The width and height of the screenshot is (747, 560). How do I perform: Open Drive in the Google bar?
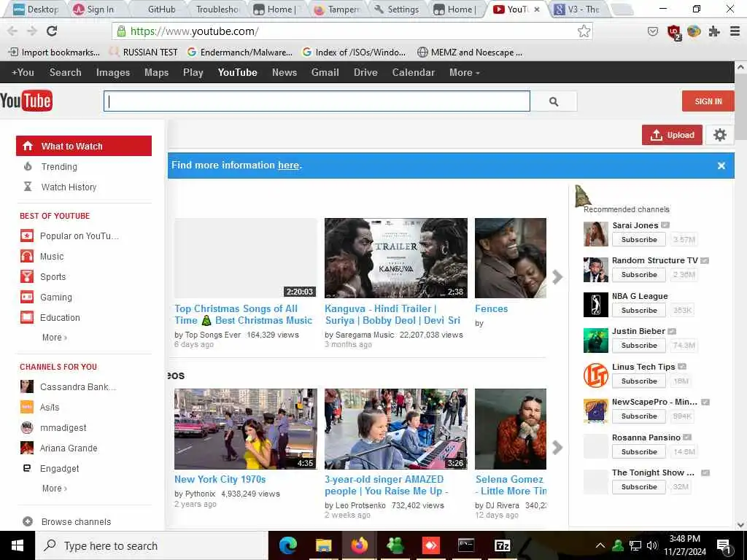tap(365, 72)
